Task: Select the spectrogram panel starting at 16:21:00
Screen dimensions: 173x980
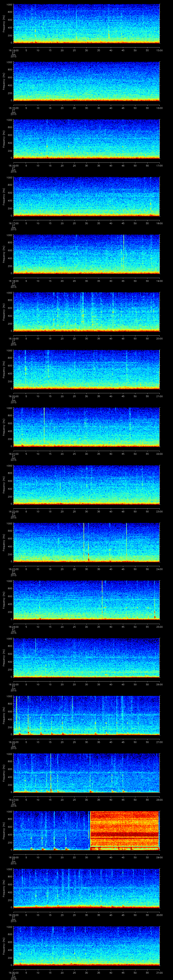Action: pyautogui.click(x=86, y=427)
